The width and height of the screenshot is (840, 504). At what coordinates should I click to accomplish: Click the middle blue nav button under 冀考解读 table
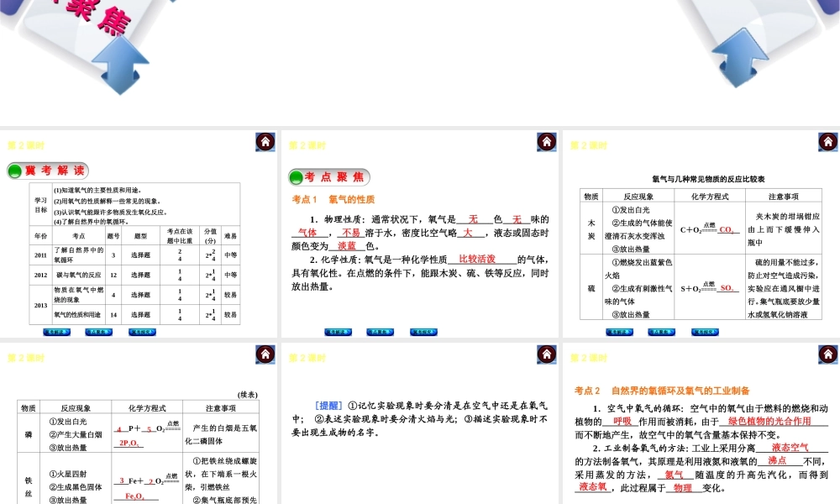98,332
